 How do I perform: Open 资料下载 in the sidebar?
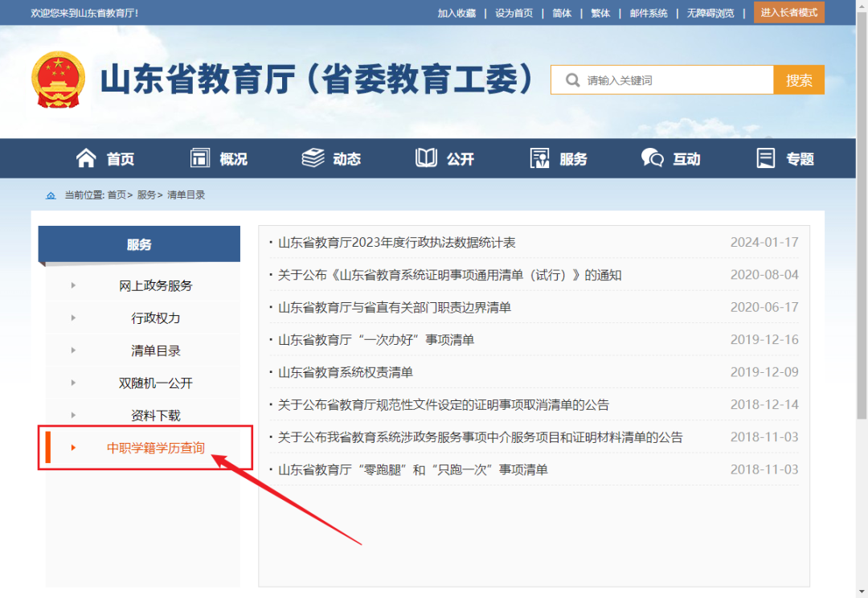156,416
